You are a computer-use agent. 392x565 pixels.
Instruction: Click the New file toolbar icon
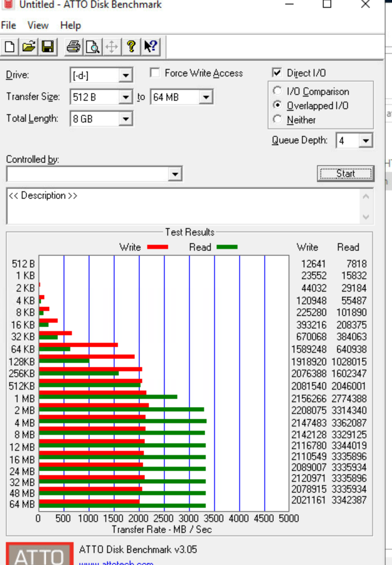coord(9,47)
